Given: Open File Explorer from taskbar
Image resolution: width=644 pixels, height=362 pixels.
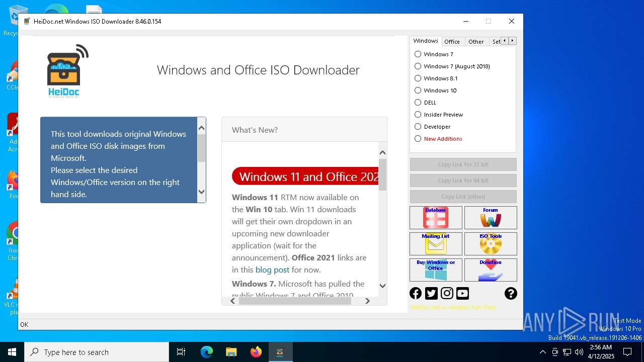Looking at the screenshot, I should 231,352.
